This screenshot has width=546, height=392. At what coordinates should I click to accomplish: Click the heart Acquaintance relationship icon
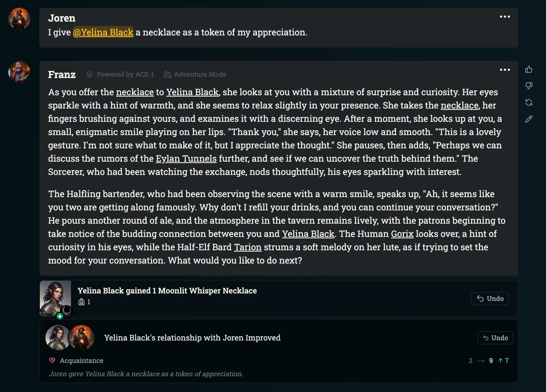click(x=52, y=360)
